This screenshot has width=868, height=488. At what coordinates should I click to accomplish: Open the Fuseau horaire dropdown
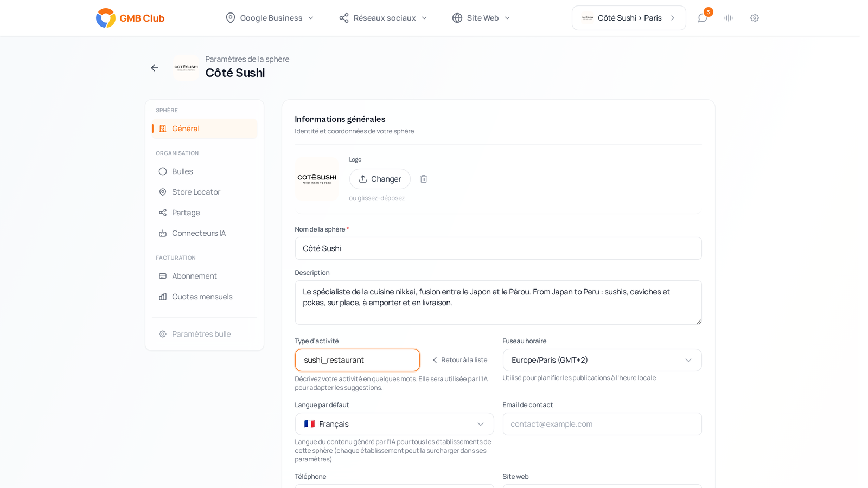point(602,360)
